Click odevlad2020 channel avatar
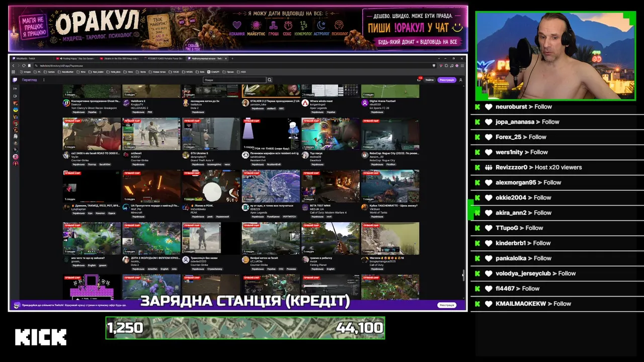The width and height of the screenshot is (644, 362). (186, 260)
